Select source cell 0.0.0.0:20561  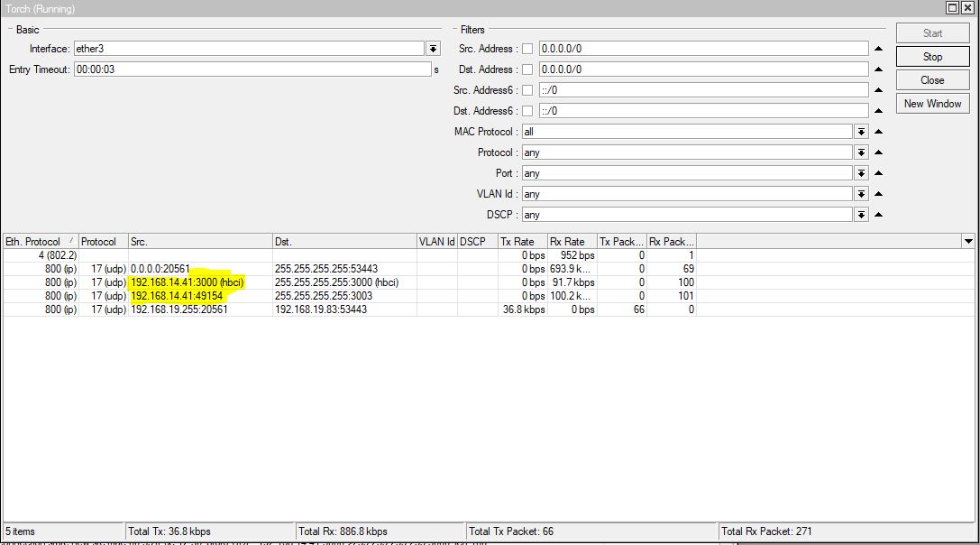pyautogui.click(x=200, y=269)
